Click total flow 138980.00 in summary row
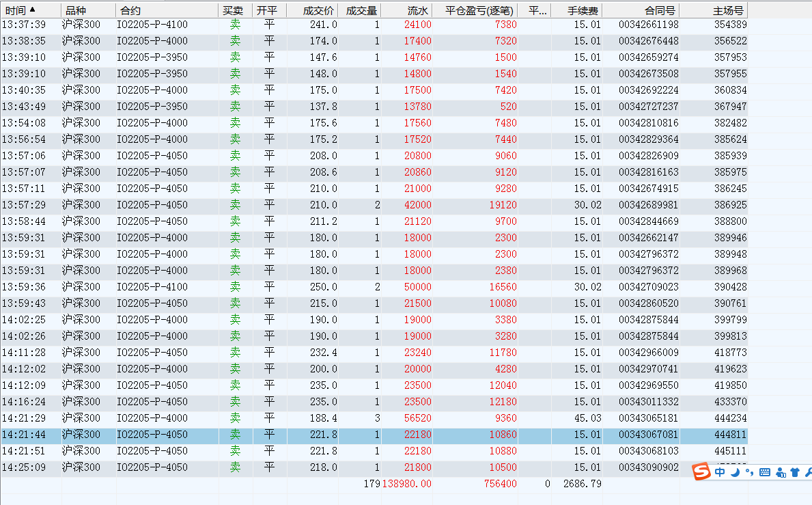 [407, 484]
